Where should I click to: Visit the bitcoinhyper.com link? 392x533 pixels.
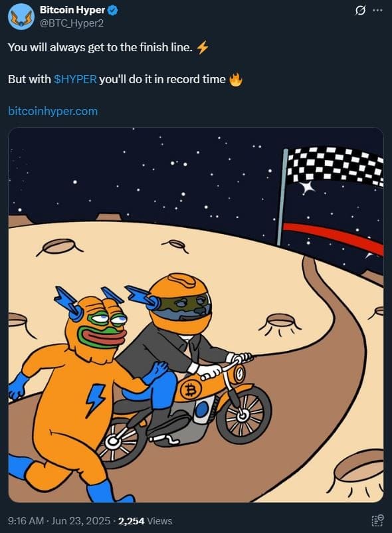[x=52, y=111]
